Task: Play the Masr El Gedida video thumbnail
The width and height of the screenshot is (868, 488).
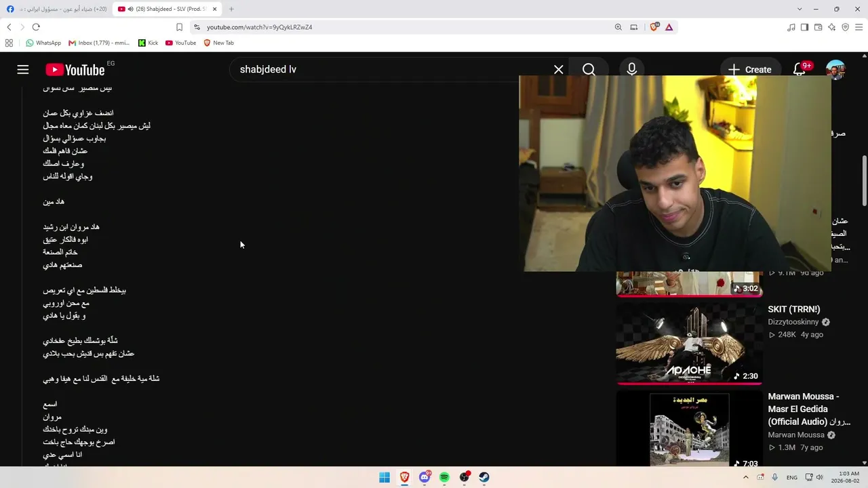Action: coord(689,428)
